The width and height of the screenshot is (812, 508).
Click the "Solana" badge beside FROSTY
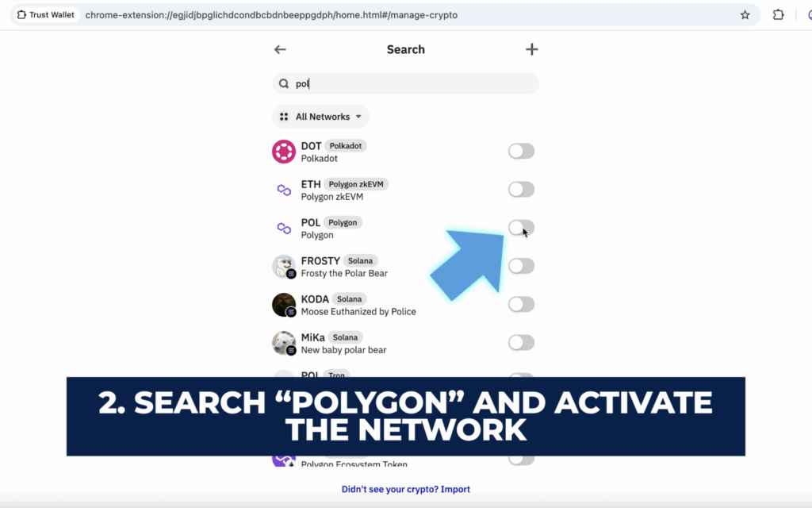coord(360,260)
